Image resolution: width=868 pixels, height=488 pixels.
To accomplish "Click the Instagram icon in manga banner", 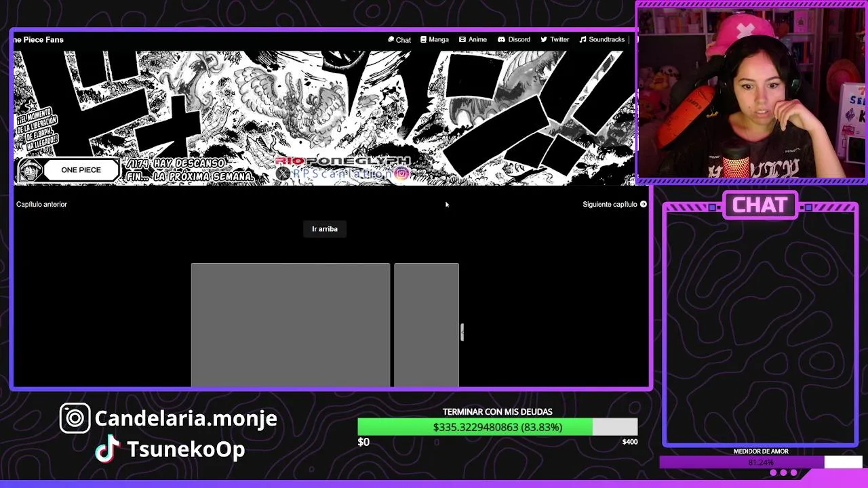I will click(x=401, y=174).
